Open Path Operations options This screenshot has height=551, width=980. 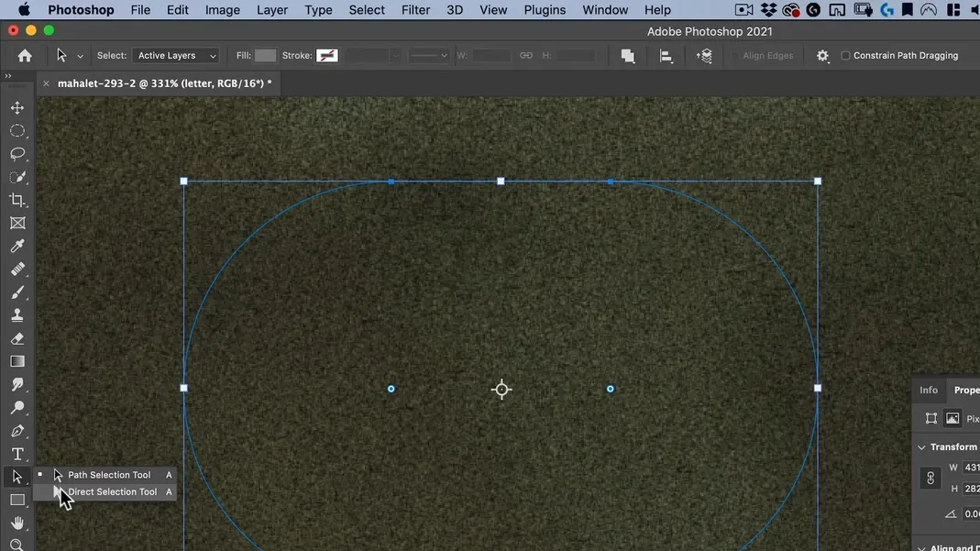628,56
